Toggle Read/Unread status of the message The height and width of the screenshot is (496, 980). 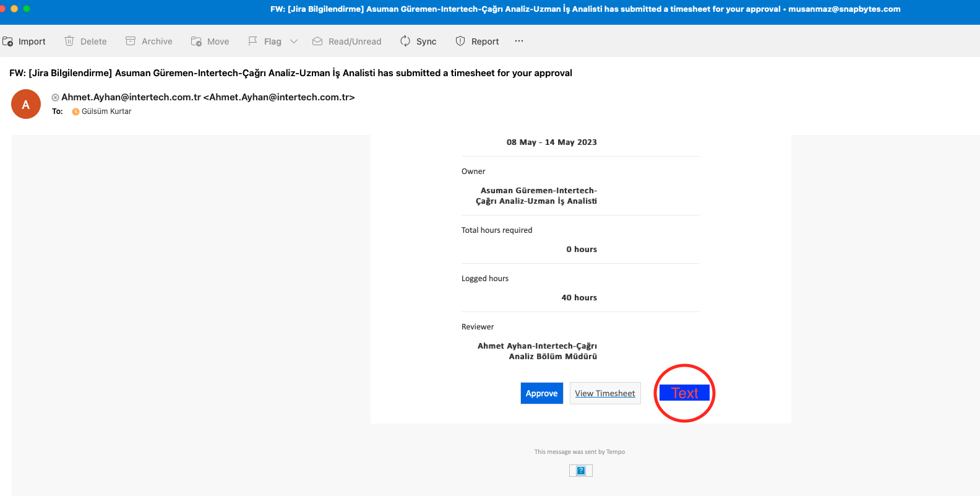317,41
